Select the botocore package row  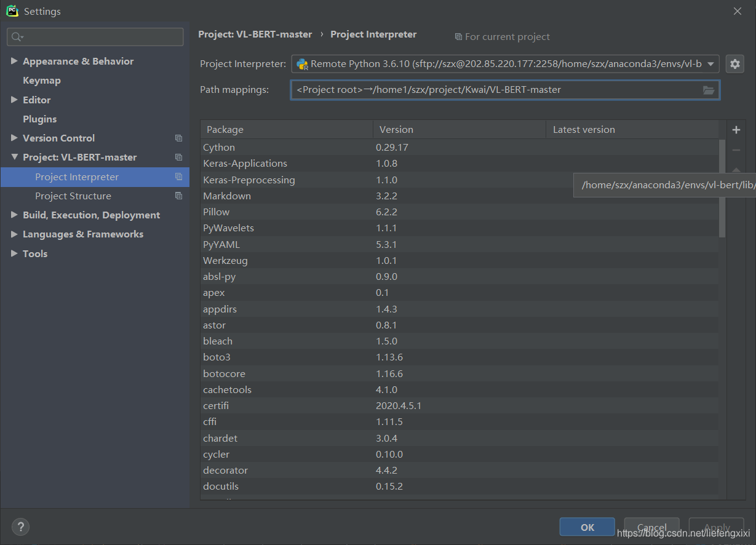460,374
